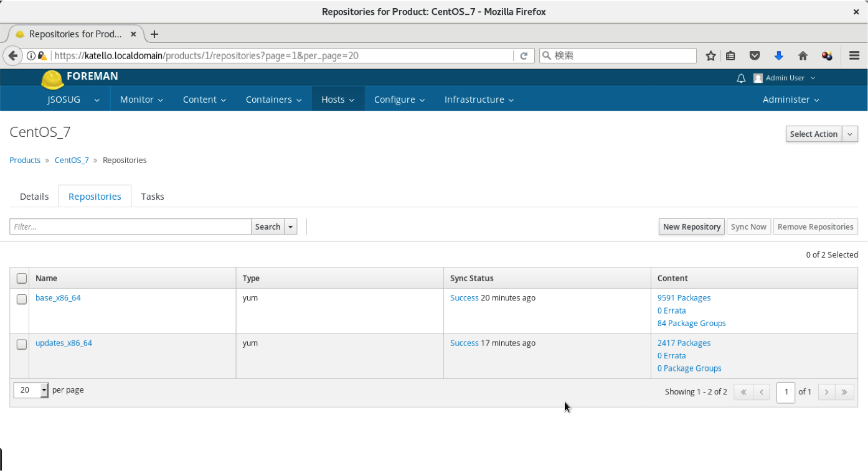Click the lock warning icon in address bar
868x471 pixels.
click(x=42, y=55)
